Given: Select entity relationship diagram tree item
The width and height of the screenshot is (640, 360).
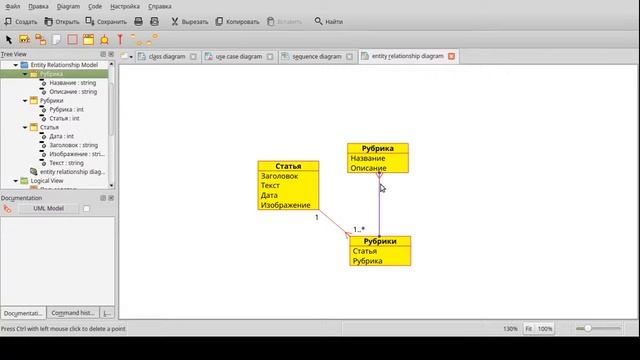Looking at the screenshot, I should click(72, 172).
